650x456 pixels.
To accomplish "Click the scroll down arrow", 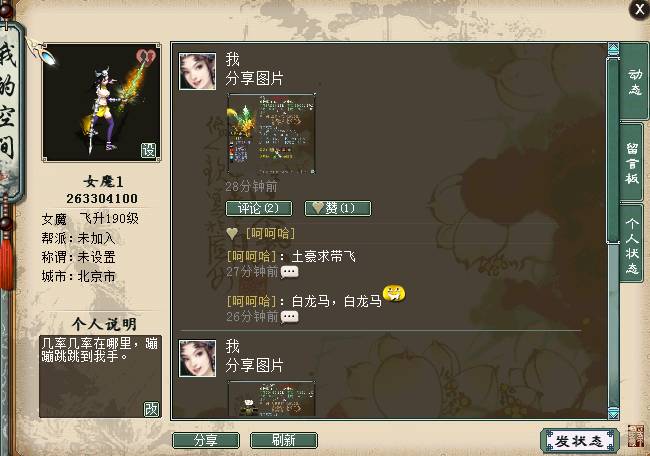I will (613, 413).
